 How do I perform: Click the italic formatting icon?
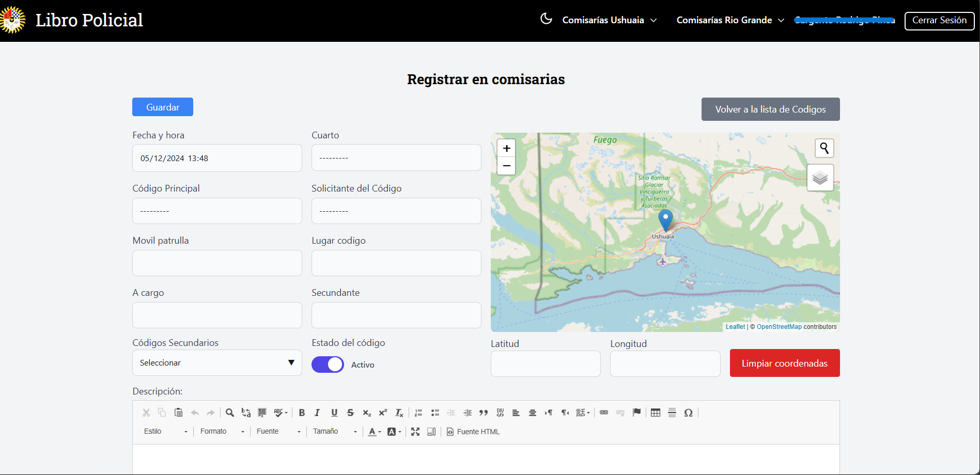pos(317,413)
